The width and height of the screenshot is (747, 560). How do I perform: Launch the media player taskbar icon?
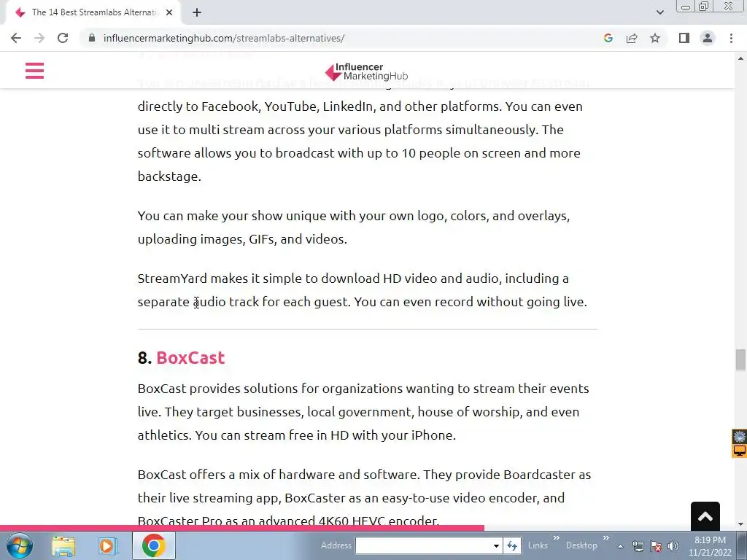(108, 545)
